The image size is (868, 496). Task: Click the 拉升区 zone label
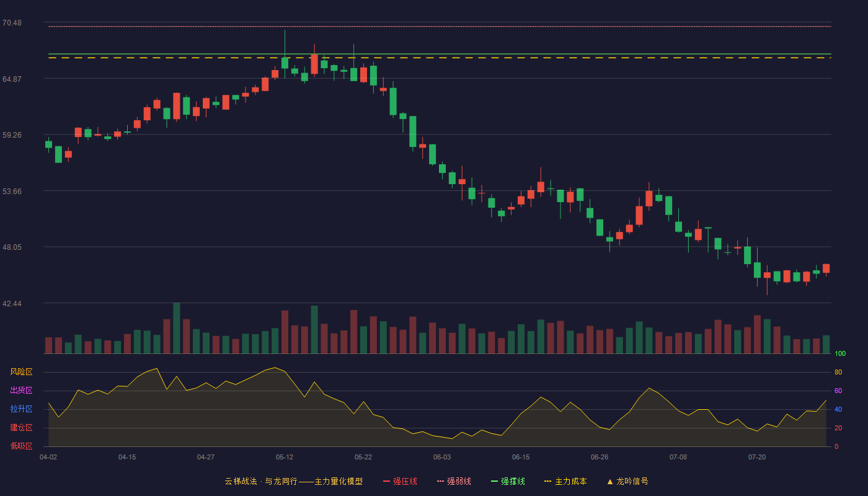click(x=21, y=409)
